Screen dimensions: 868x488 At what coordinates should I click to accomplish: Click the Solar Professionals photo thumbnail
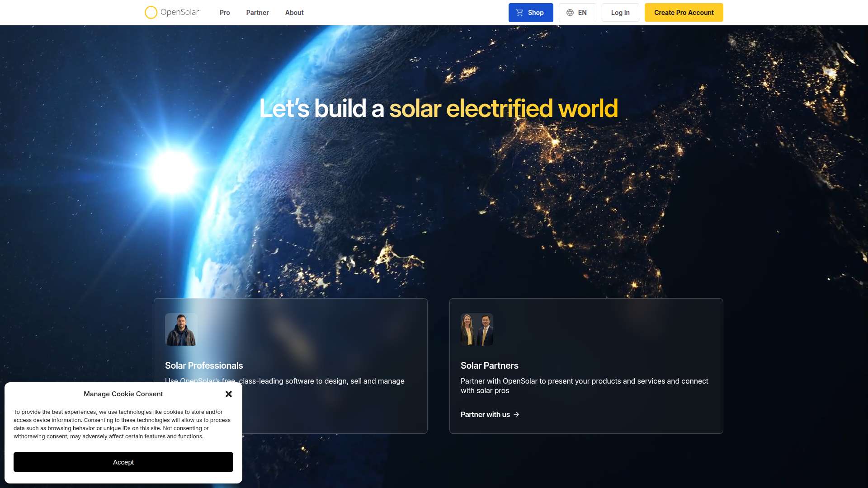[x=181, y=329]
